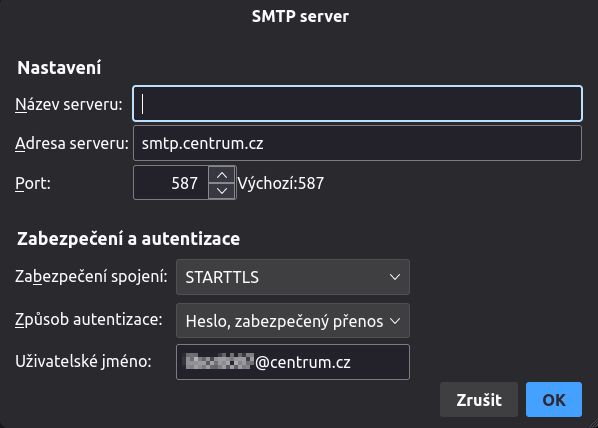This screenshot has height=428, width=598.
Task: Click the Název serveru label
Action: [x=69, y=104]
